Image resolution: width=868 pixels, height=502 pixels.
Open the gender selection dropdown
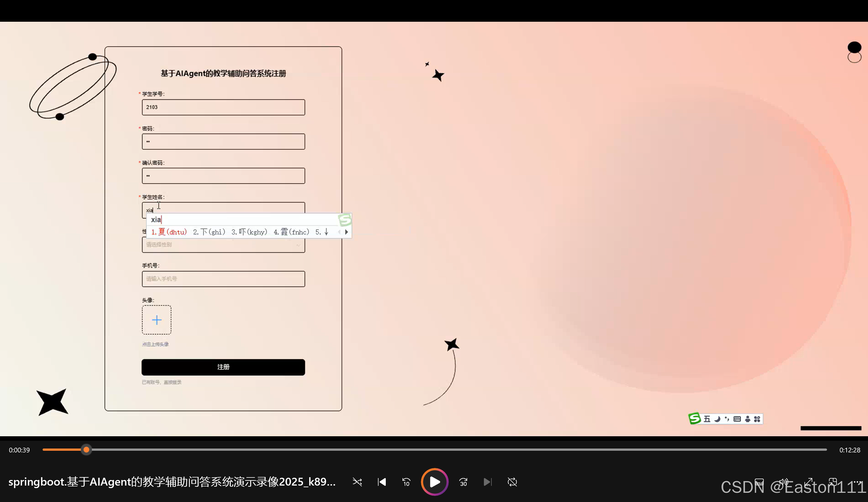tap(223, 245)
